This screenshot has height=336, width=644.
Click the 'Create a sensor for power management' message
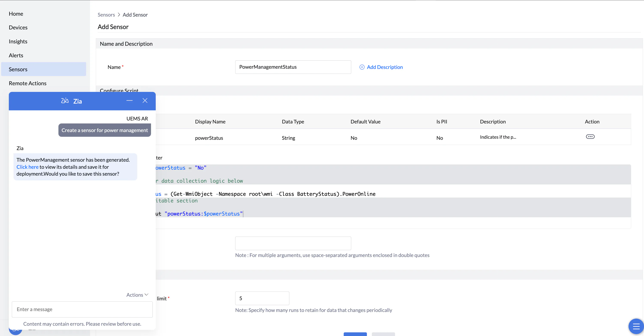tap(105, 130)
